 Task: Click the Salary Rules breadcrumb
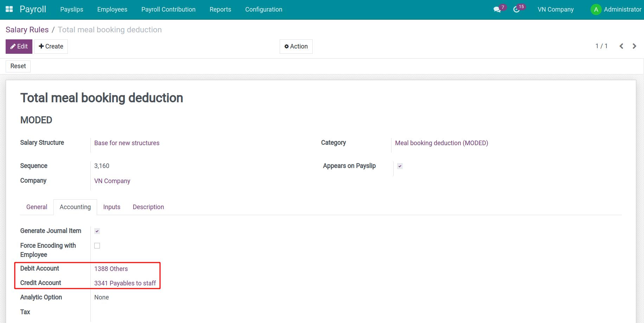tap(27, 30)
